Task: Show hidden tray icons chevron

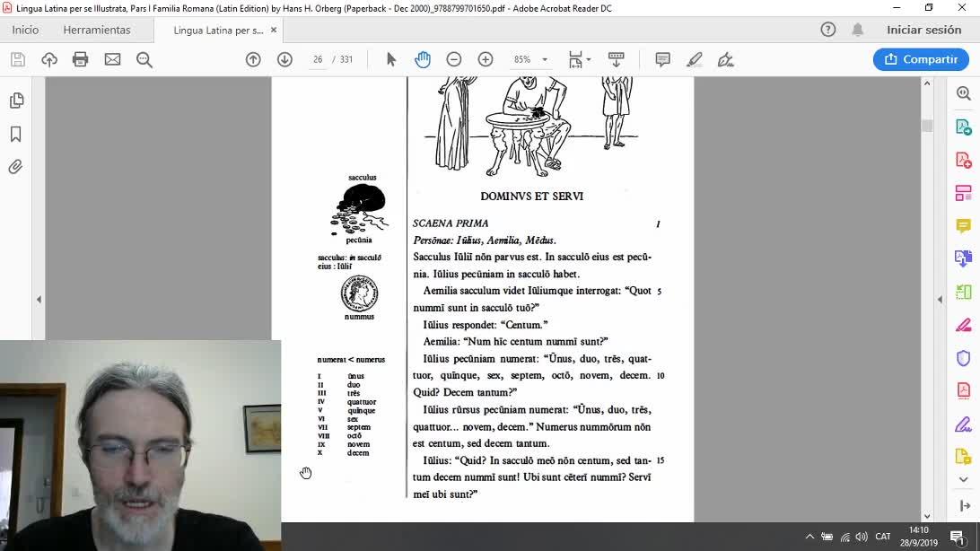Action: point(809,537)
